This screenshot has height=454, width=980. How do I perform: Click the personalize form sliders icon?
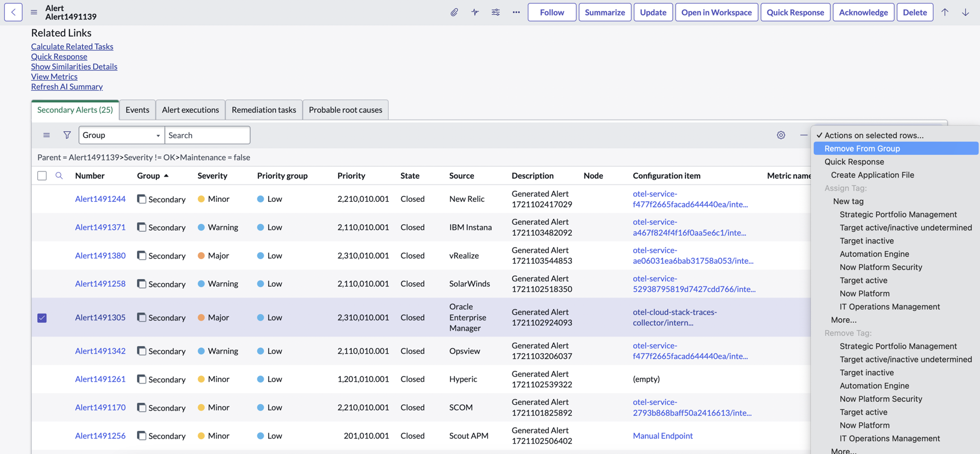496,12
